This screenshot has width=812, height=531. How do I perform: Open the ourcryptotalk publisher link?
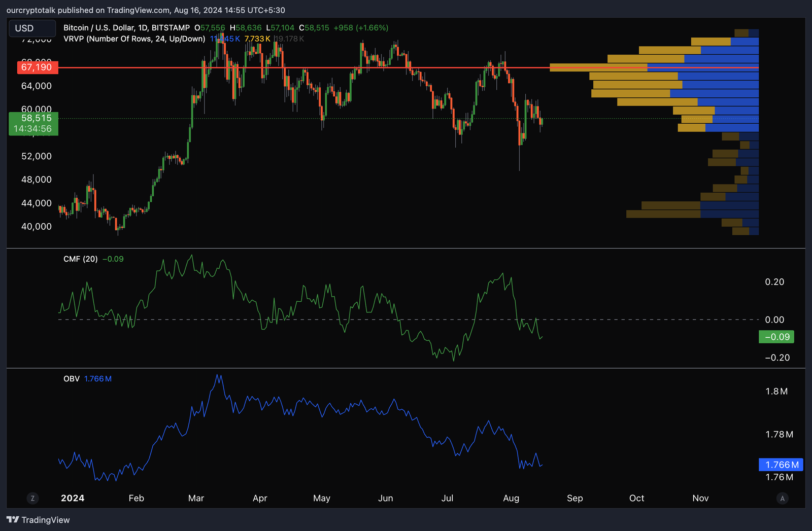point(30,10)
